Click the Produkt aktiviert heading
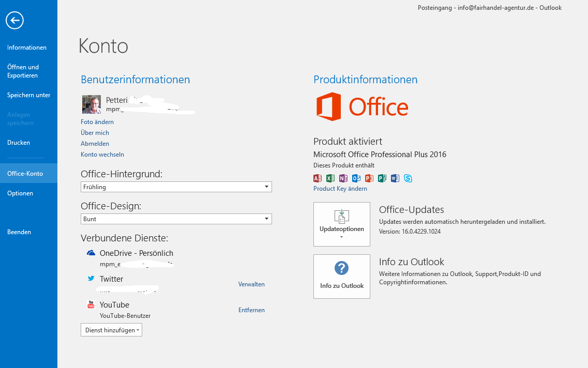Screen dimensions: 588x368 (x=348, y=141)
